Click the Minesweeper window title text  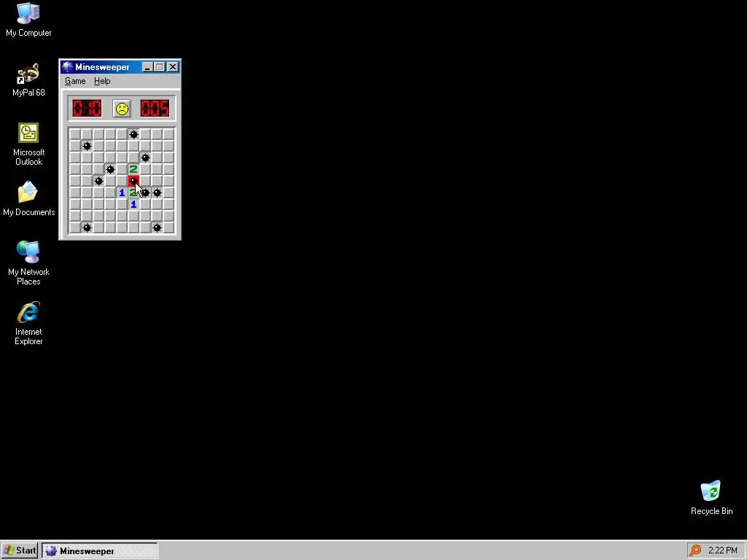(x=102, y=67)
